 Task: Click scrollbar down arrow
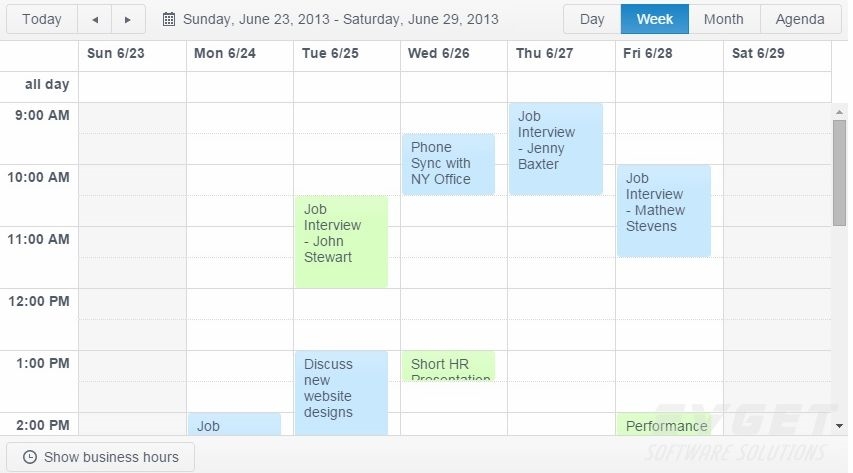pyautogui.click(x=839, y=426)
